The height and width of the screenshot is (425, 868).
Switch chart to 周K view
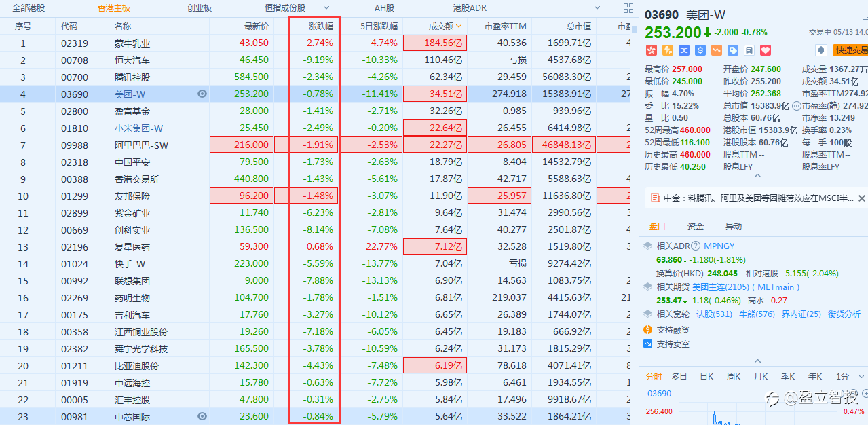point(734,376)
